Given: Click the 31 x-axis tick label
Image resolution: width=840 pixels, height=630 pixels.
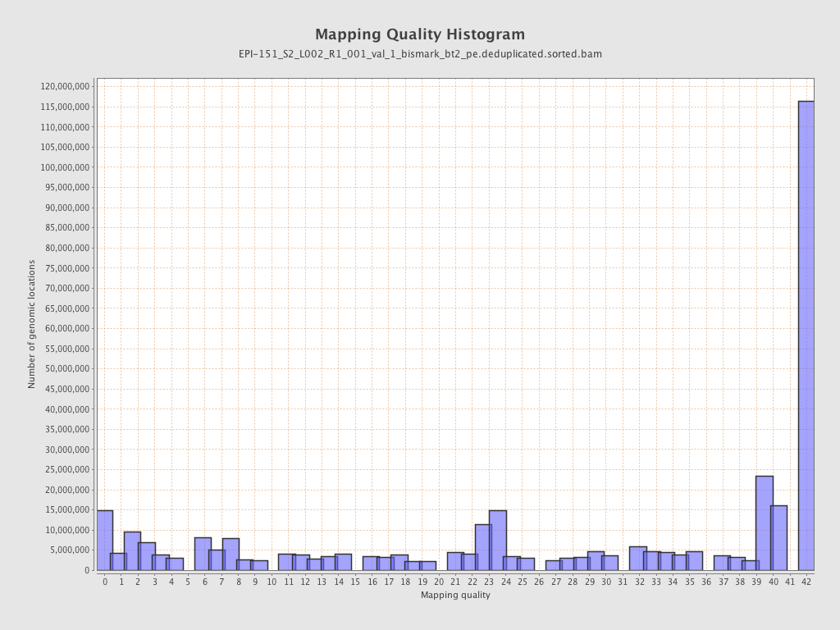Looking at the screenshot, I should [x=623, y=582].
